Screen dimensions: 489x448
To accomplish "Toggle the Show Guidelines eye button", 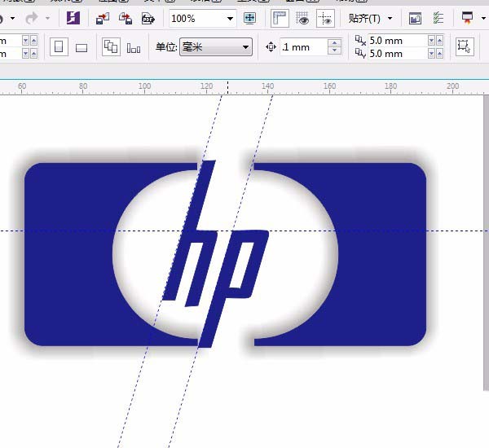I will (x=325, y=19).
